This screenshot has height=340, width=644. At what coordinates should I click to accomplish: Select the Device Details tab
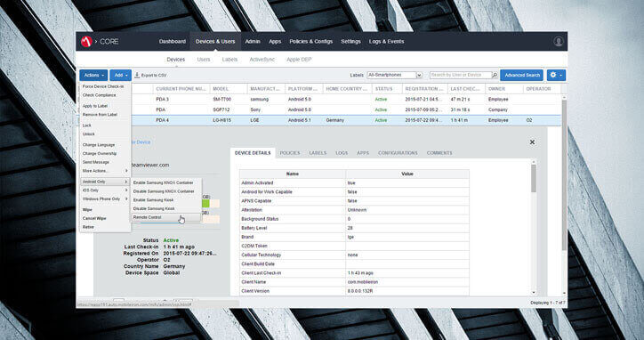[253, 153]
